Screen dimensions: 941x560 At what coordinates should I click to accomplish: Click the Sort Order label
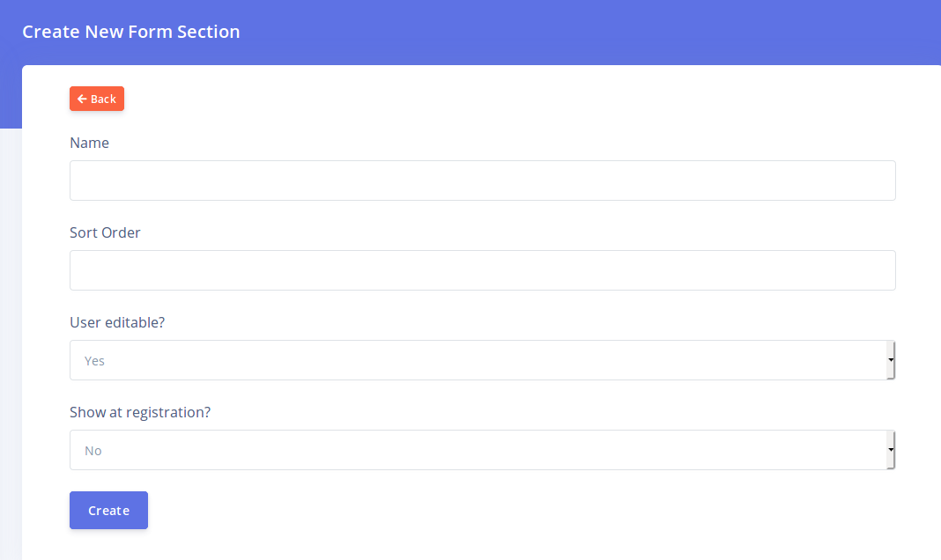tap(105, 232)
